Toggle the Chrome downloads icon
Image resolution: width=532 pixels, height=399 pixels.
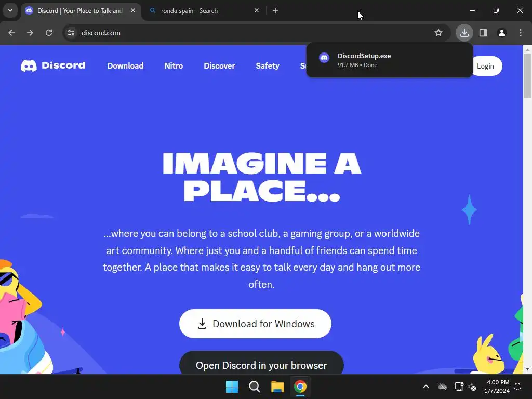coord(464,33)
